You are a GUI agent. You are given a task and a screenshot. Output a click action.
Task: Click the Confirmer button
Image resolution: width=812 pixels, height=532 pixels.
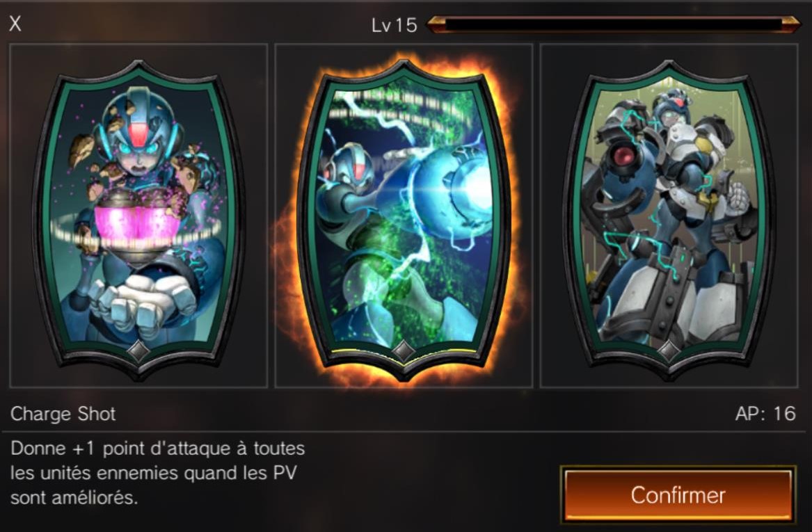[678, 494]
